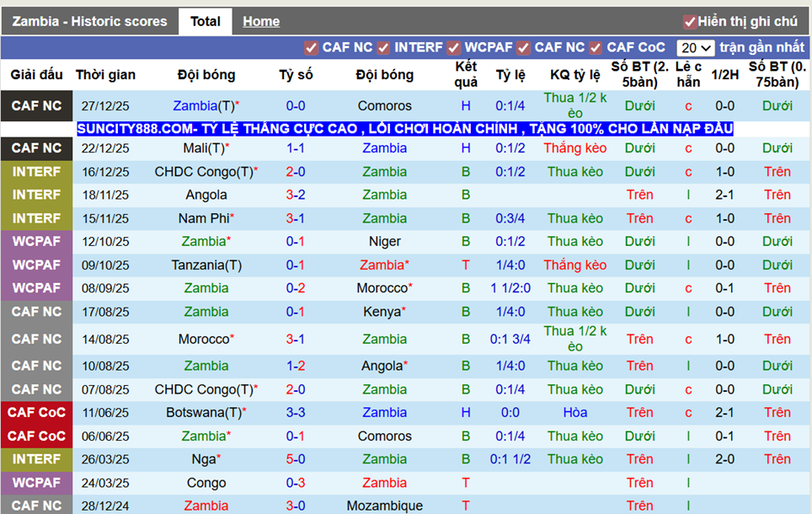Open the 0-2 score Zambia vs Morocco
The width and height of the screenshot is (812, 514).
pos(296,288)
